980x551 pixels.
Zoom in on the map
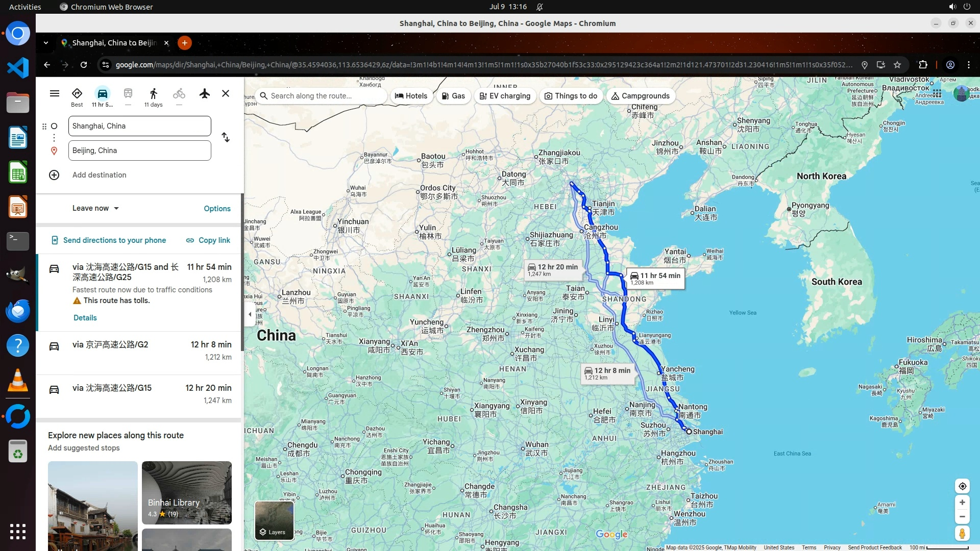[962, 503]
